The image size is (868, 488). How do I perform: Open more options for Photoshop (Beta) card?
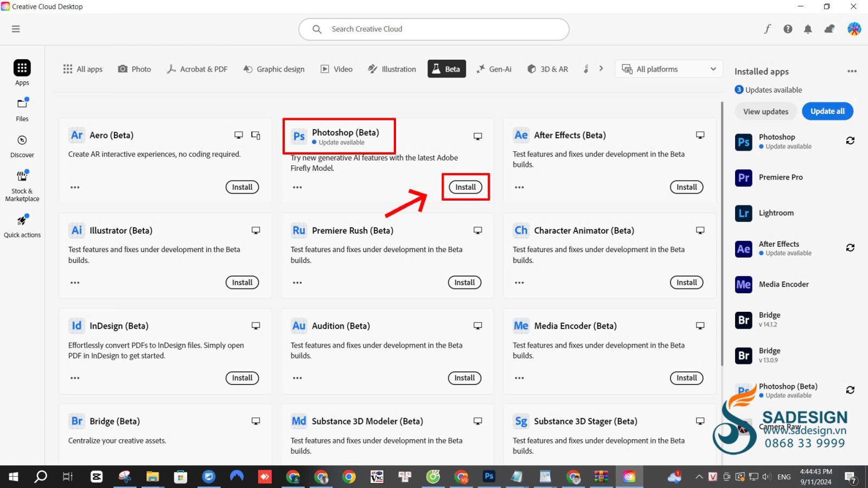click(297, 187)
